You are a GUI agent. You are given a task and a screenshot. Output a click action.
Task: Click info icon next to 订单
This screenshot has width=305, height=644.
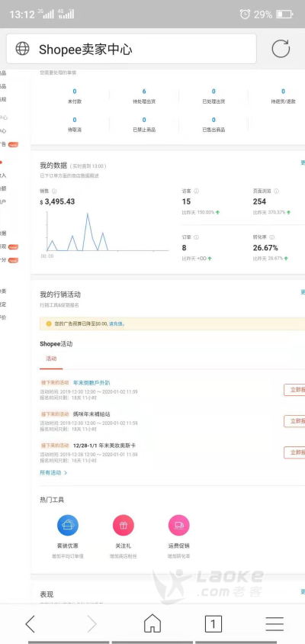[196, 237]
